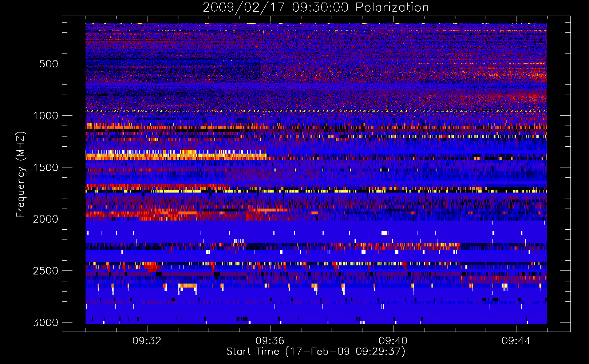Viewport: 589px width, 364px height.
Task: Click the 1500 frequency tick label
Action: [x=46, y=167]
